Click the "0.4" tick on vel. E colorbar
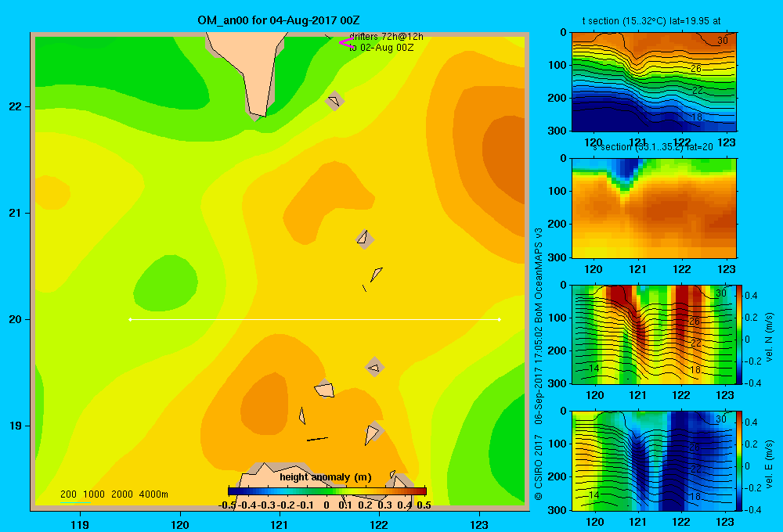Viewport: 783px width, 532px height. point(751,422)
